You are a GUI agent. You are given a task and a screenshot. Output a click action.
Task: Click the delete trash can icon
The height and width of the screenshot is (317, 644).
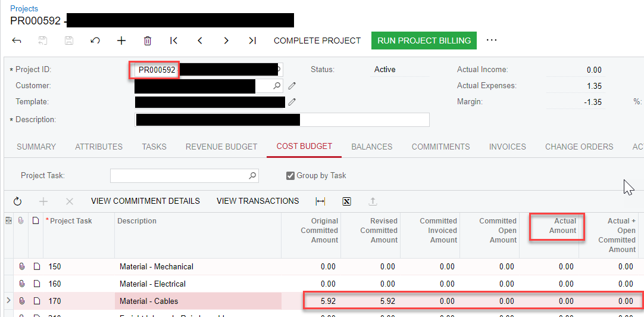click(148, 41)
